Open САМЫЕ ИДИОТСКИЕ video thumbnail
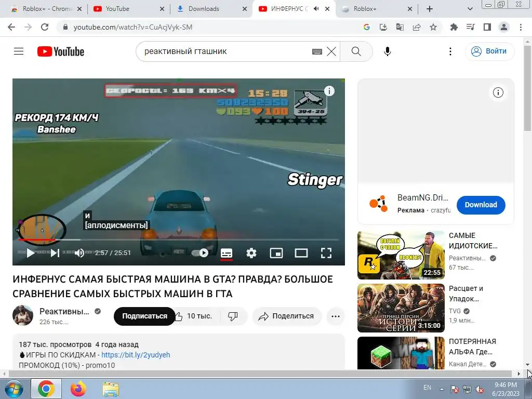532x399 pixels. coord(401,255)
